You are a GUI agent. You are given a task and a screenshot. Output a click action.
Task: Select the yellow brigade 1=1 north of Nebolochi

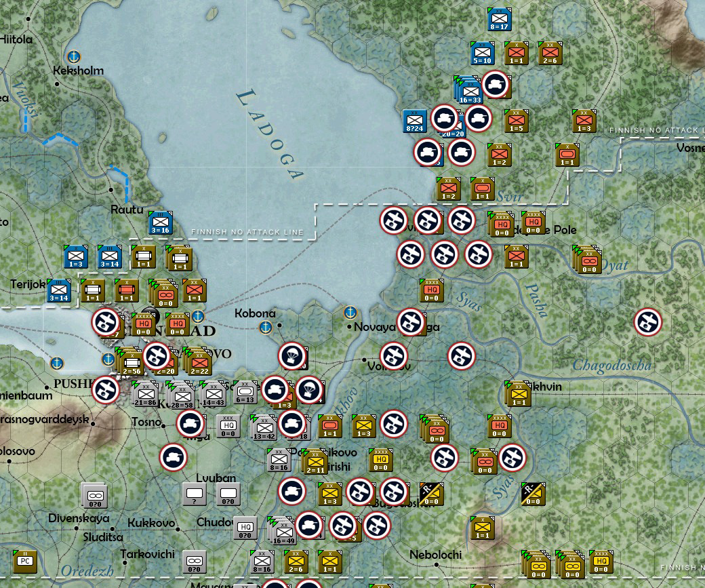(x=483, y=528)
